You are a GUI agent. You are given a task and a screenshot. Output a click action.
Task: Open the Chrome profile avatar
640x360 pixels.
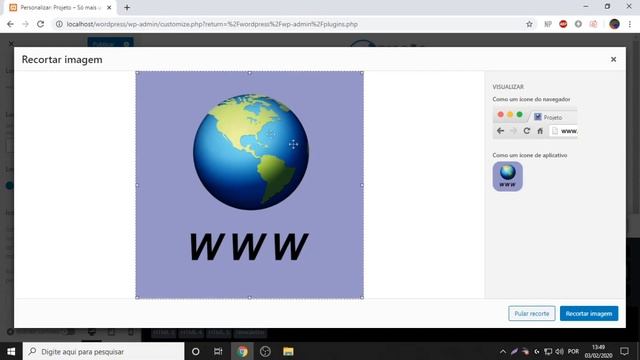coord(614,24)
